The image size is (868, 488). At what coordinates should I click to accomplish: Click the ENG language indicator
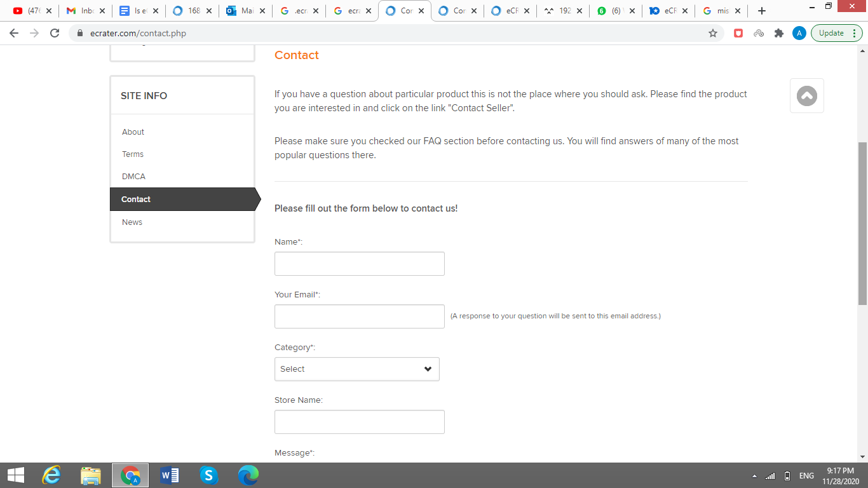(806, 476)
